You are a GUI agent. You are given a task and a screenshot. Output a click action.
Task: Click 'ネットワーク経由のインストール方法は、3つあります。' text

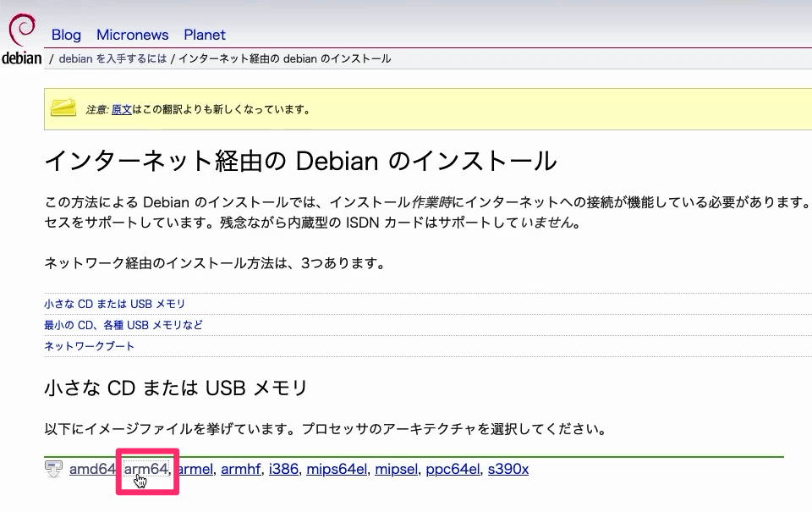(216, 263)
